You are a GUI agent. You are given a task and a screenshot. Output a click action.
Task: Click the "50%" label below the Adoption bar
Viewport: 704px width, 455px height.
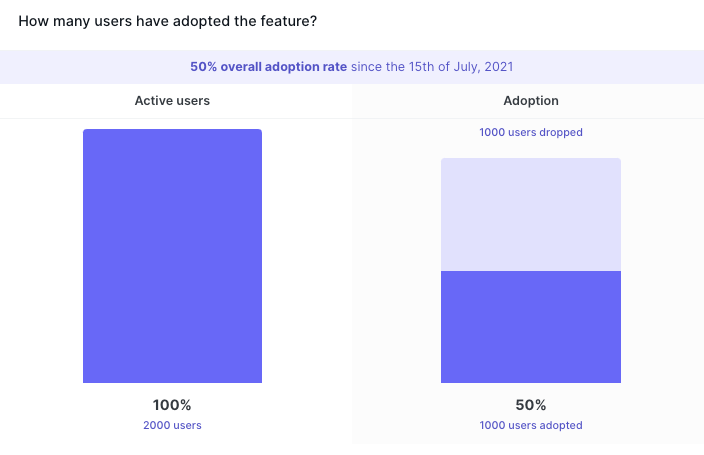pos(531,405)
